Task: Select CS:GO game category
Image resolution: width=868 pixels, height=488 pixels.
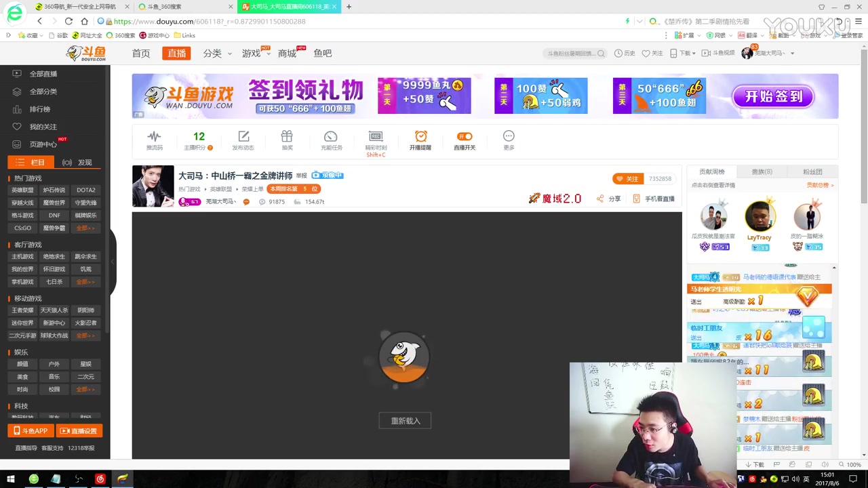Action: 22,228
